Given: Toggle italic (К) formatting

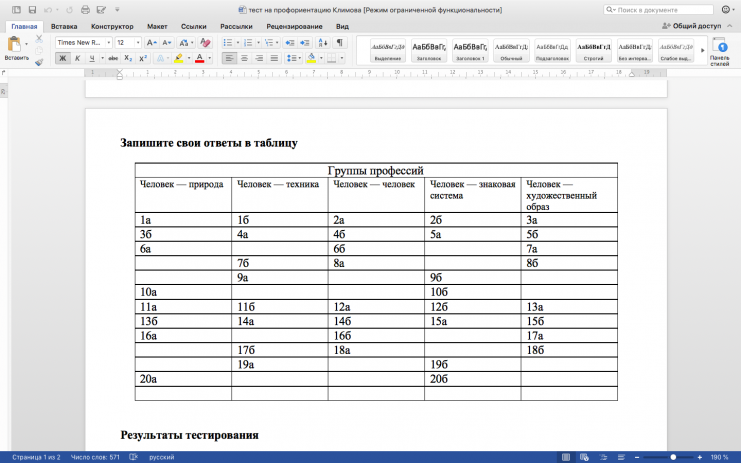Looking at the screenshot, I should pyautogui.click(x=77, y=59).
